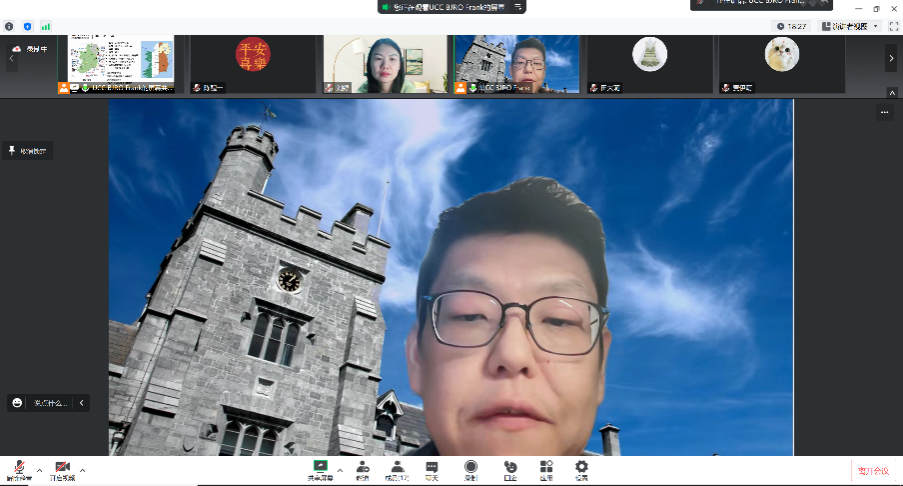Unpin the video with the pin button
This screenshot has height=486, width=903.
point(28,151)
